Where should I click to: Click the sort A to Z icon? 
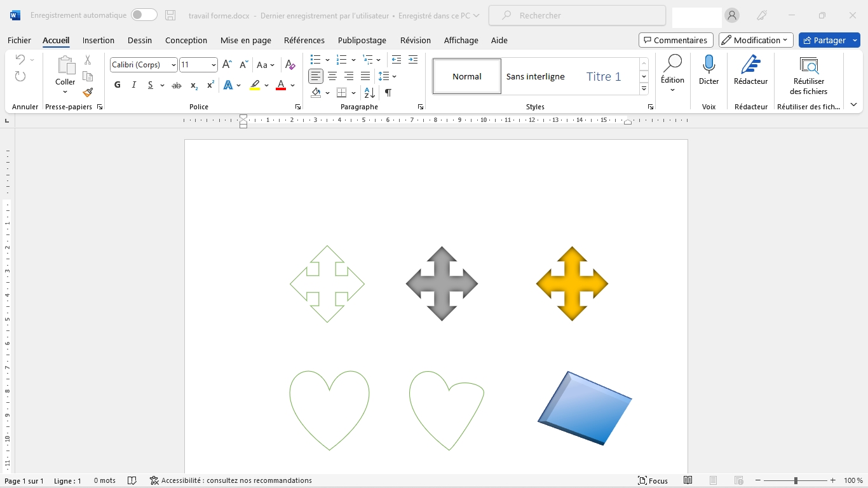pyautogui.click(x=370, y=93)
